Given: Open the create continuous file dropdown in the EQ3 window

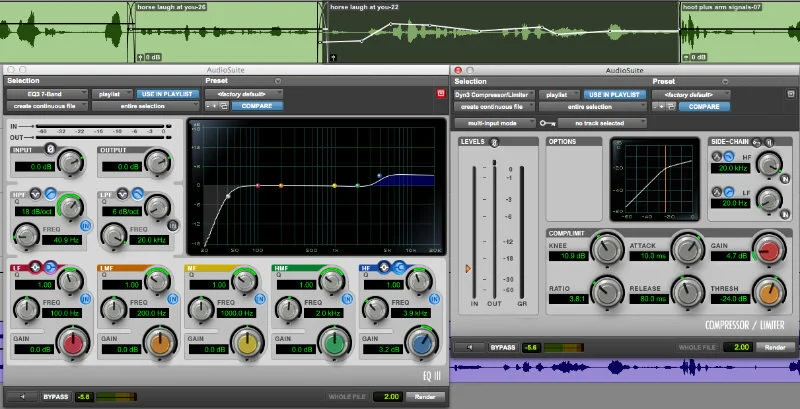Looking at the screenshot, I should click(47, 106).
